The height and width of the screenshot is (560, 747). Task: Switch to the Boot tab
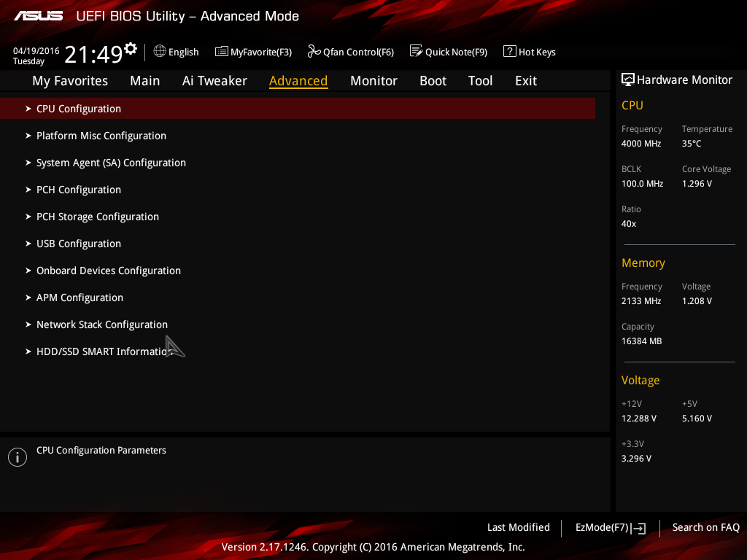click(433, 80)
